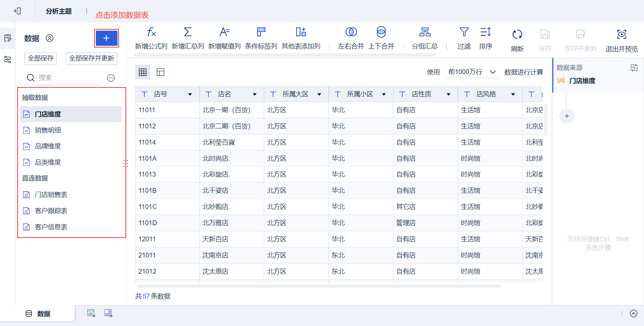Select the 销售明细 data table
The image size is (644, 326).
(48, 130)
